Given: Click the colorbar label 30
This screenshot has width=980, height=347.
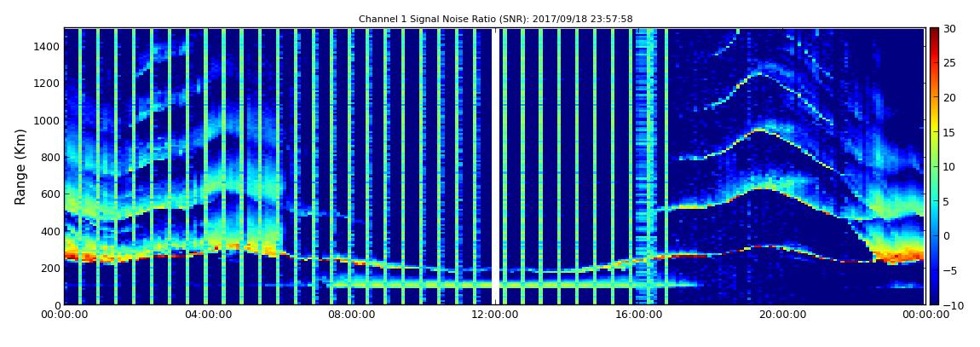Looking at the screenshot, I should tap(949, 28).
